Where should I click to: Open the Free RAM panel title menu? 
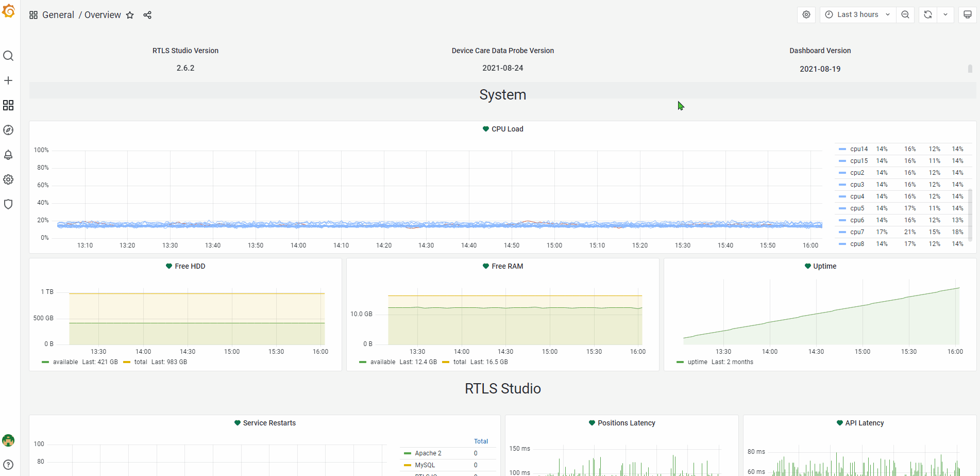(x=507, y=266)
